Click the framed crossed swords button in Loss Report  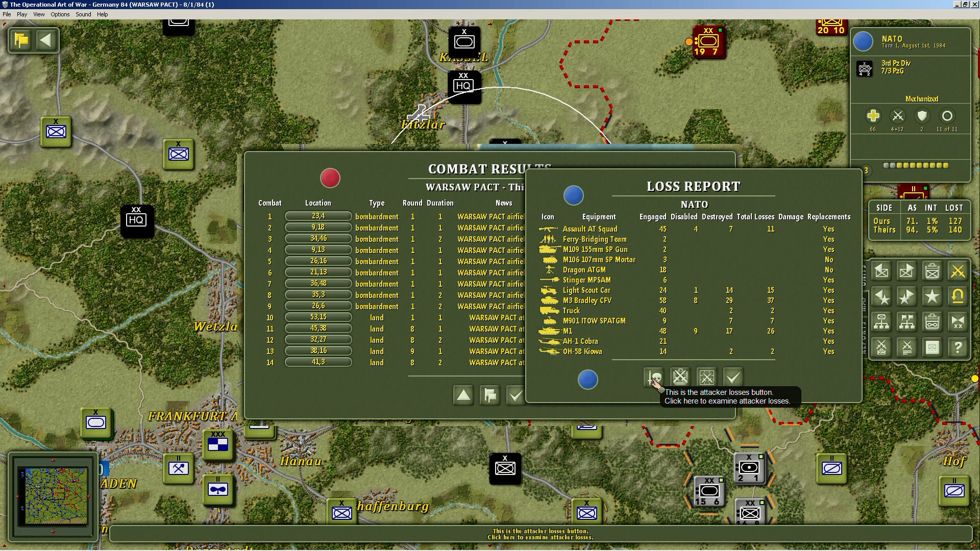click(x=707, y=378)
